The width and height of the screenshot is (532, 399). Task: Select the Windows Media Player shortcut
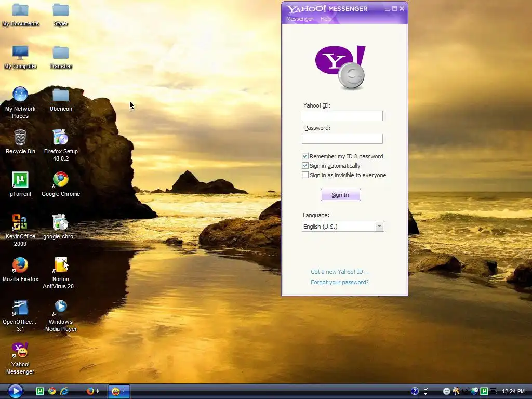point(61,316)
